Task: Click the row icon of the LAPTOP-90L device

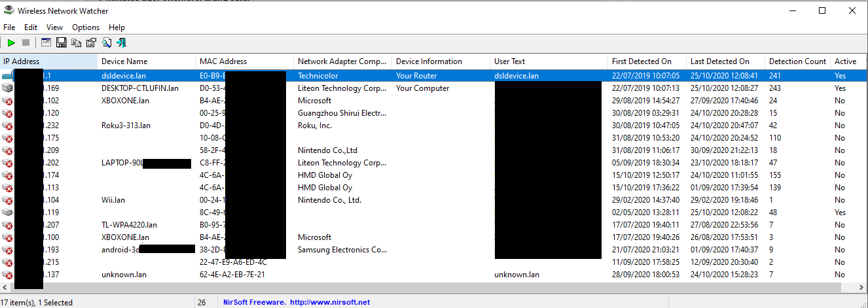Action: tap(8, 163)
